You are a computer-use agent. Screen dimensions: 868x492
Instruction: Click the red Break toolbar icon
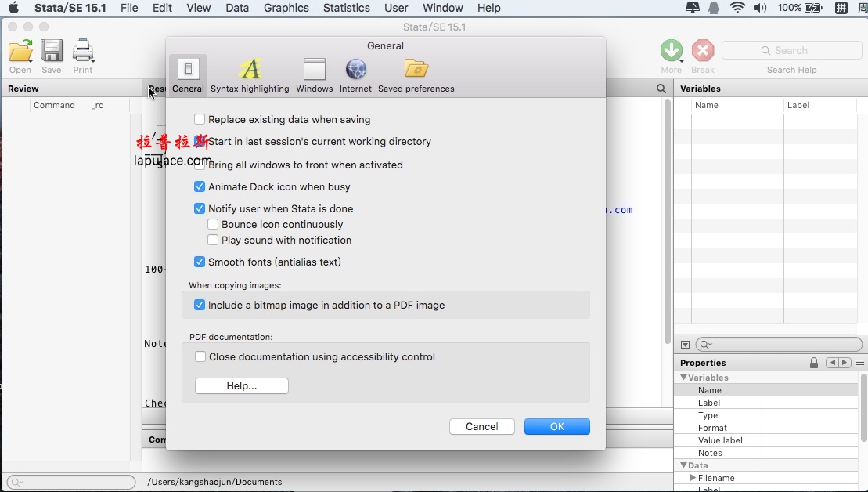click(703, 50)
